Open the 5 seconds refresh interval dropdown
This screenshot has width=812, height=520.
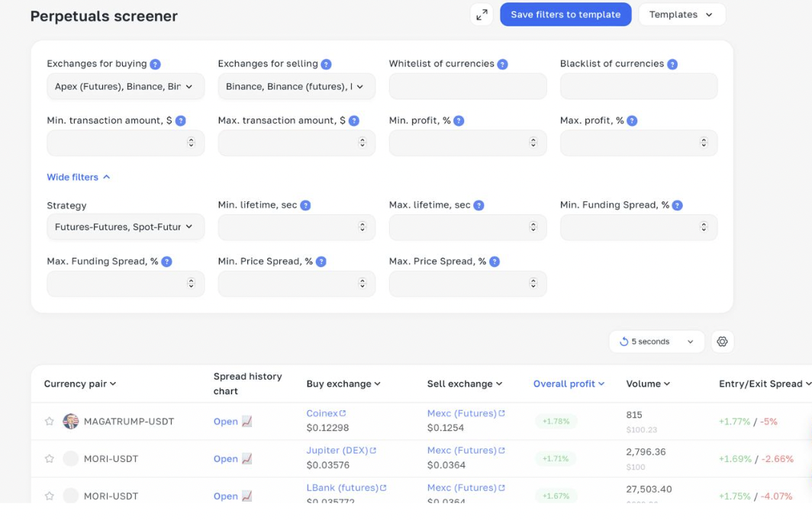tap(656, 342)
